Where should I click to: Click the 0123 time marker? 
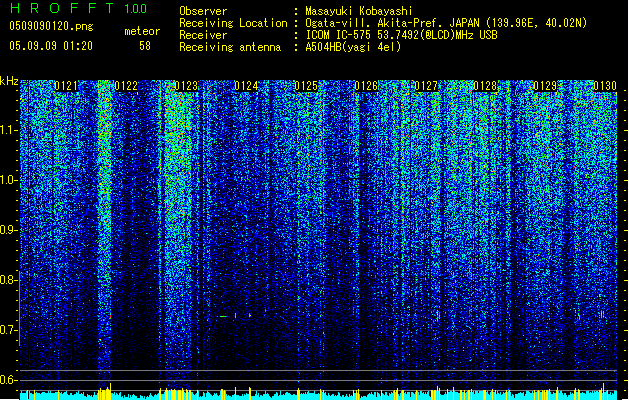[186, 86]
